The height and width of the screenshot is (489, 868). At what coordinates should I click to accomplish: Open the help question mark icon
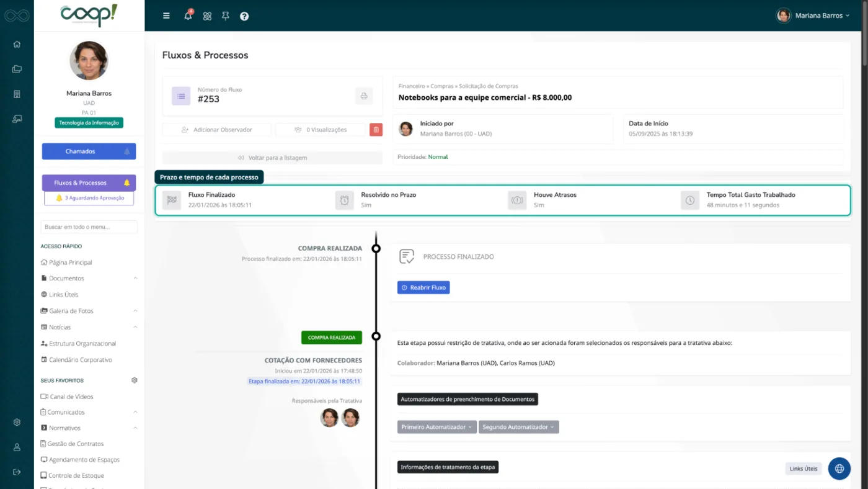tap(244, 16)
